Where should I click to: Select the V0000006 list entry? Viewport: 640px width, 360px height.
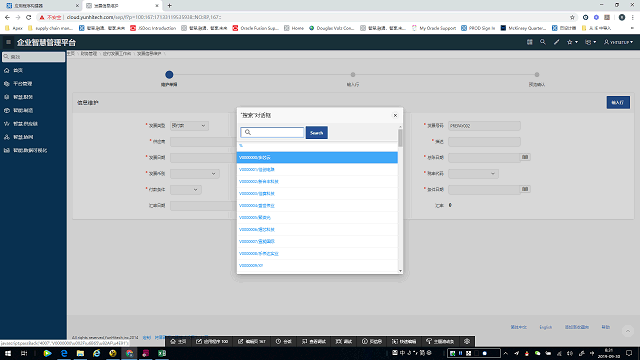coord(317,229)
